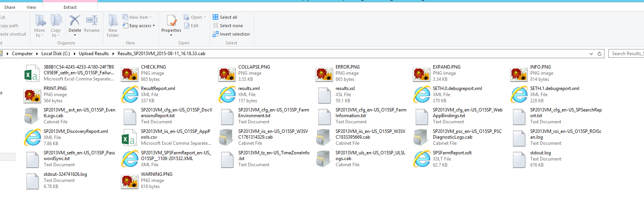Click the Move to ribbon icon
This screenshot has height=198, width=644.
40,21
